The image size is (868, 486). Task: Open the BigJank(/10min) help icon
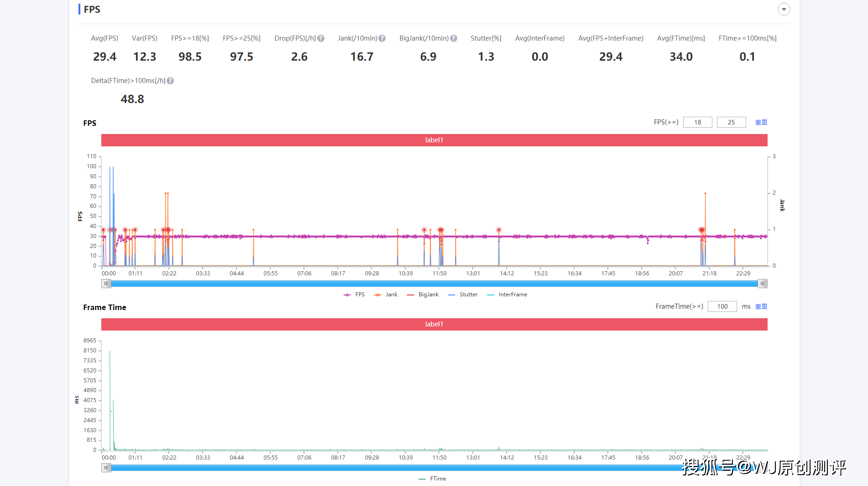coord(454,38)
